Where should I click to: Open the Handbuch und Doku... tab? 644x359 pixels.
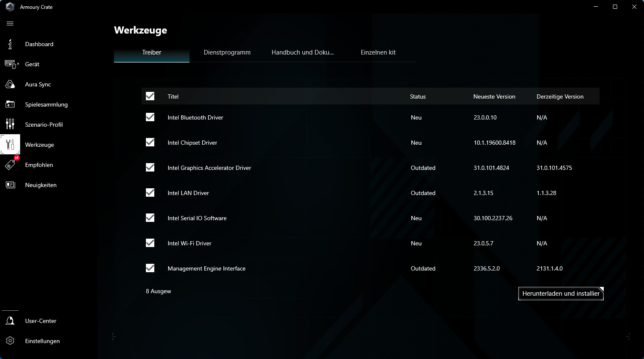[x=302, y=52]
